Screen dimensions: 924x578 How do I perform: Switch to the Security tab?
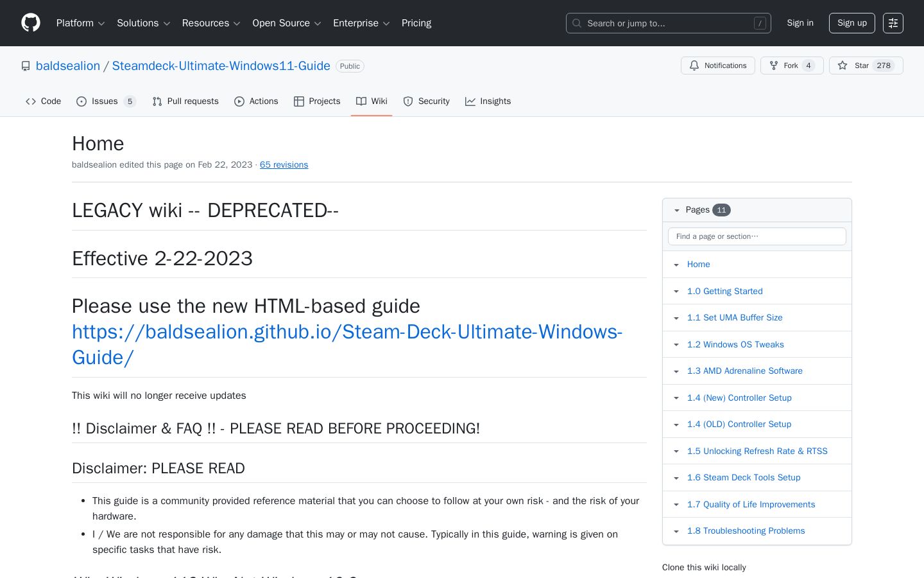click(426, 101)
